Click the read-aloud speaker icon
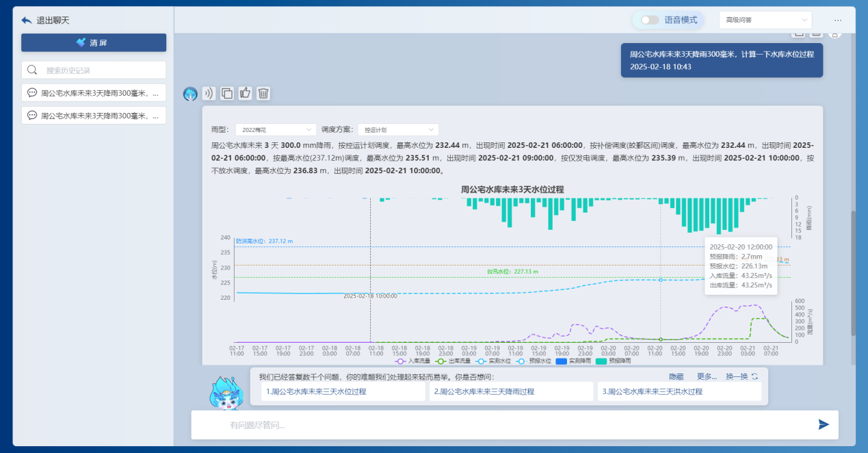Image resolution: width=868 pixels, height=453 pixels. (x=209, y=94)
